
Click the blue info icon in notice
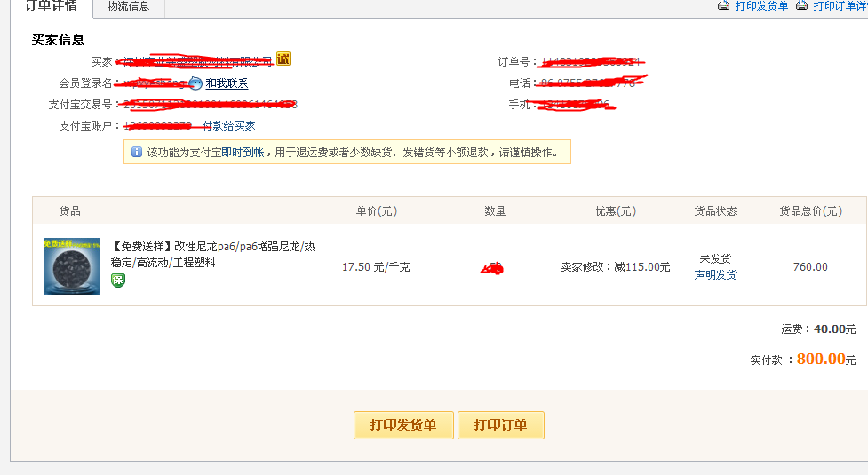pyautogui.click(x=137, y=152)
